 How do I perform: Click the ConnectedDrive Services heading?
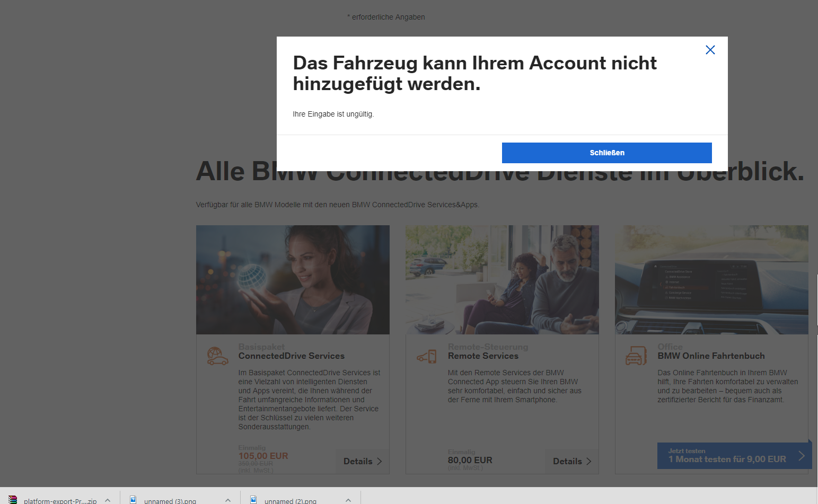coord(291,356)
